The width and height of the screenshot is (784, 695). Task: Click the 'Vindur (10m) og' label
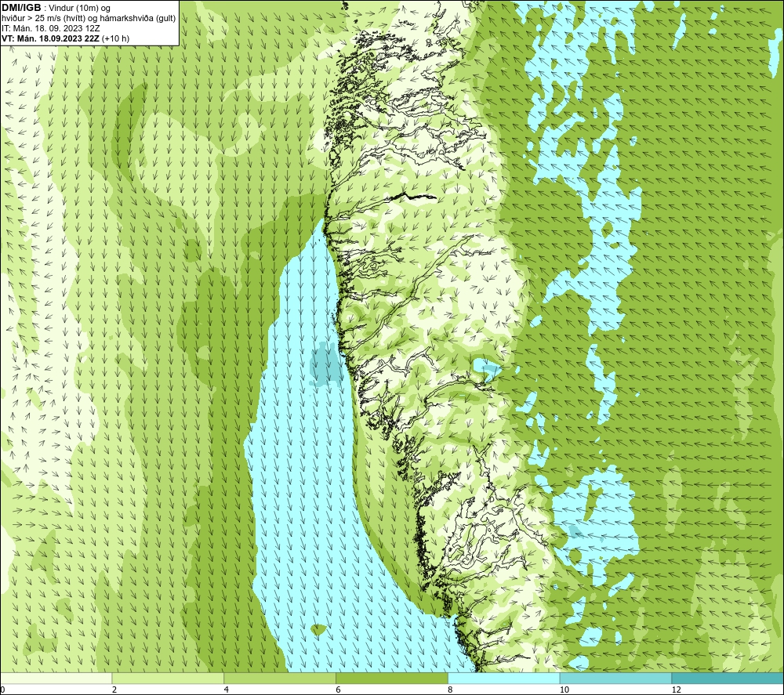click(x=79, y=8)
